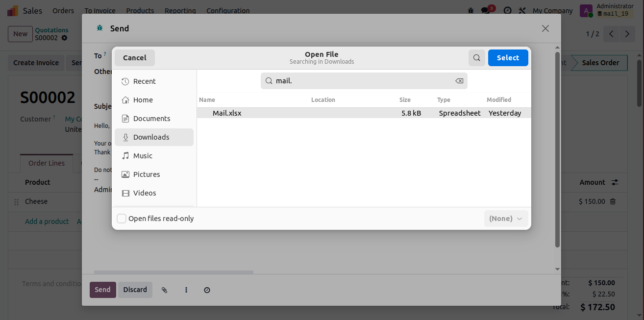Click the Cheese product cell
Screen dimensions: 644x320
point(36,201)
